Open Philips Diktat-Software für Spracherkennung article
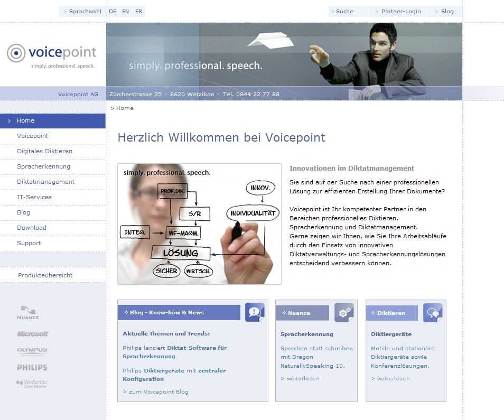Viewport: 504px width, 420px height. (x=174, y=352)
